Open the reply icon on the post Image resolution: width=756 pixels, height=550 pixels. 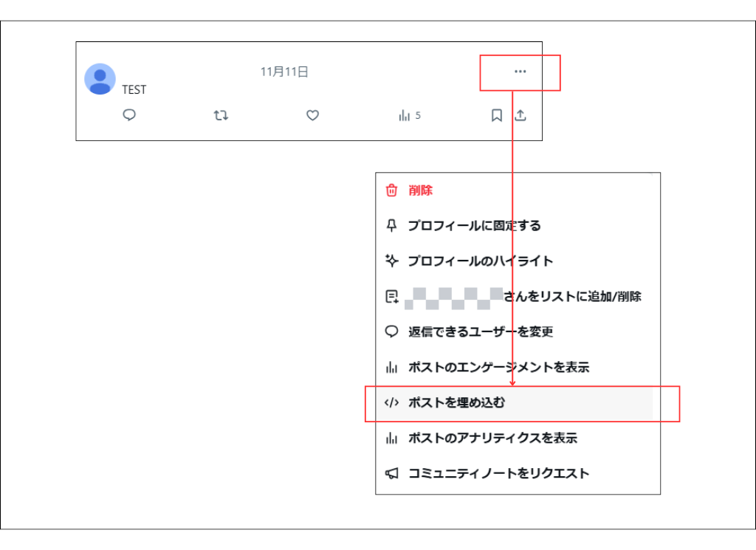coord(129,116)
